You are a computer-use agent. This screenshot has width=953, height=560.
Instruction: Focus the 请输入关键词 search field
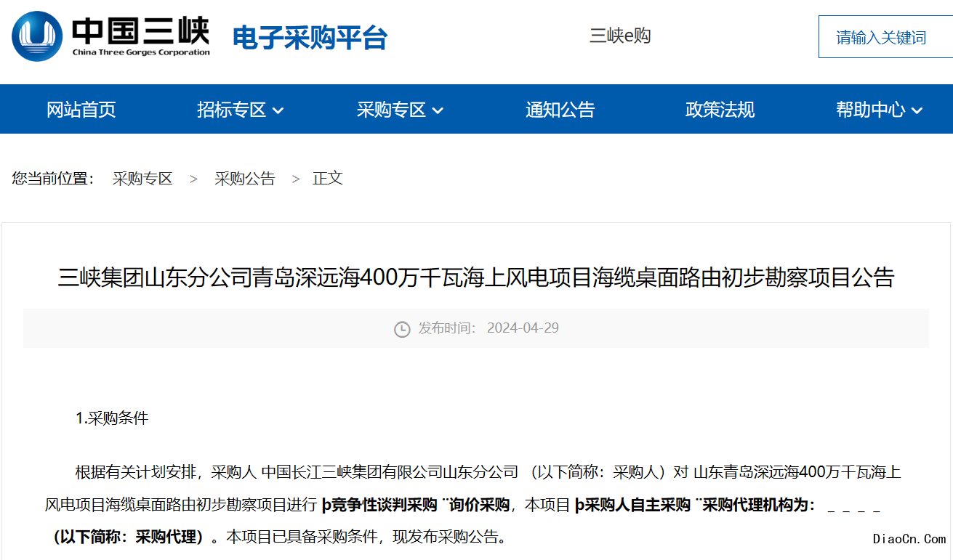[x=885, y=37]
